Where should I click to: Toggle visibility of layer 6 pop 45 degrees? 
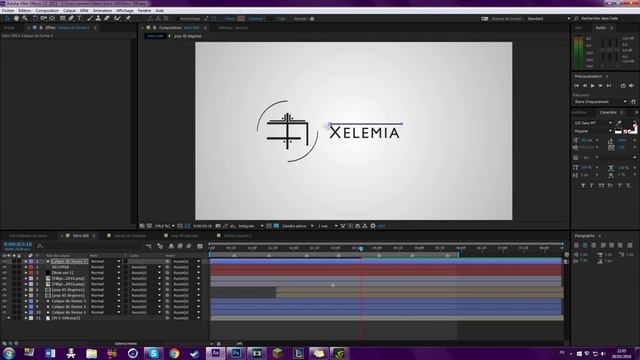4,289
